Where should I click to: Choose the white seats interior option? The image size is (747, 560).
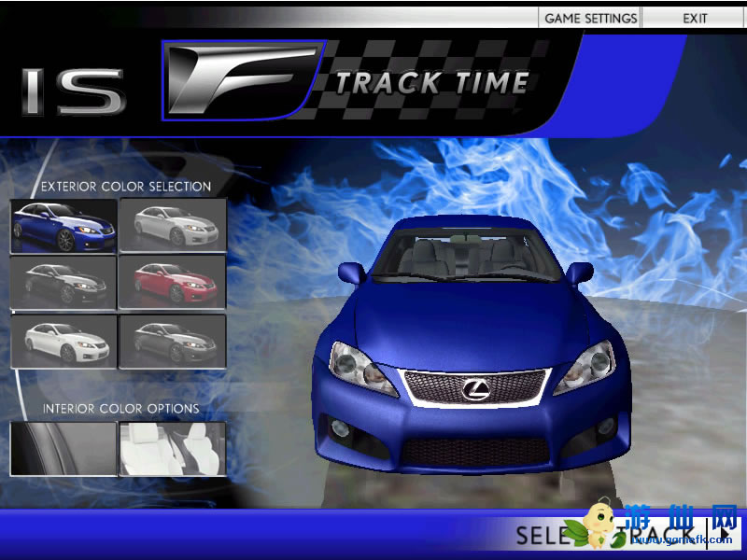tap(173, 449)
